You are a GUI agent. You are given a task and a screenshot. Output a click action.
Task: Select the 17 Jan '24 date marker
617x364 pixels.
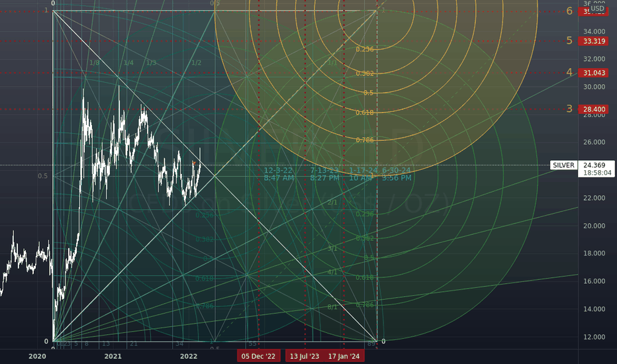point(344,356)
